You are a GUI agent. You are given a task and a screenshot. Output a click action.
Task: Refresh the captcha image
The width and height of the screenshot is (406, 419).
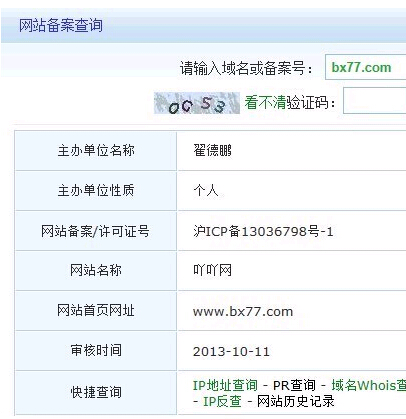(197, 103)
